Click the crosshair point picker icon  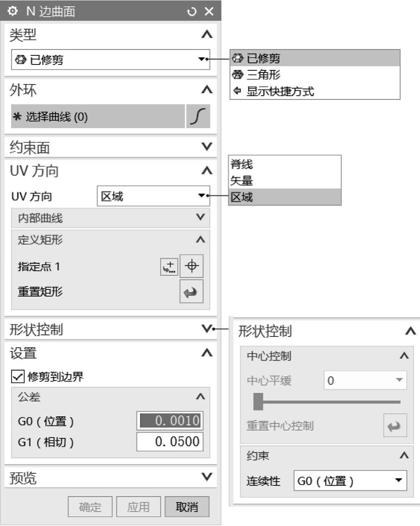coord(192,266)
